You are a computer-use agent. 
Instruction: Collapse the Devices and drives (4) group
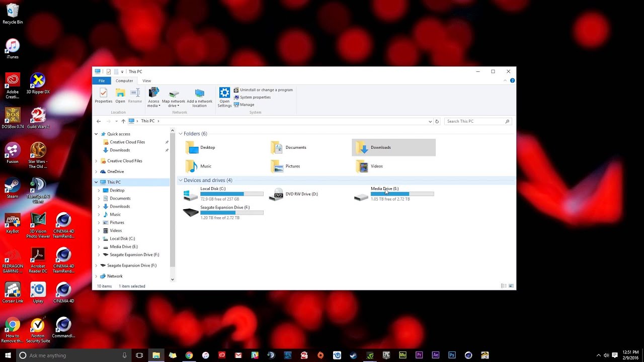click(181, 180)
